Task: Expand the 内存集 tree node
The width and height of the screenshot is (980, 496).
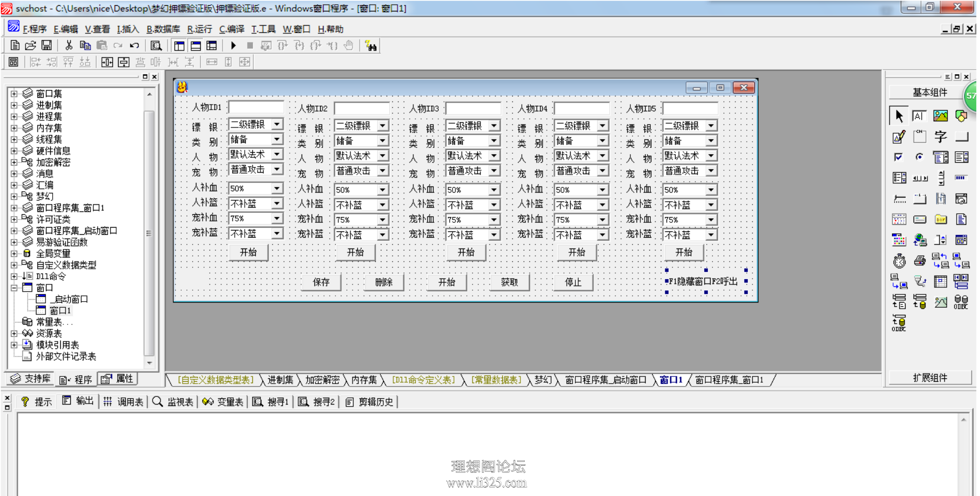Action: pyautogui.click(x=14, y=128)
